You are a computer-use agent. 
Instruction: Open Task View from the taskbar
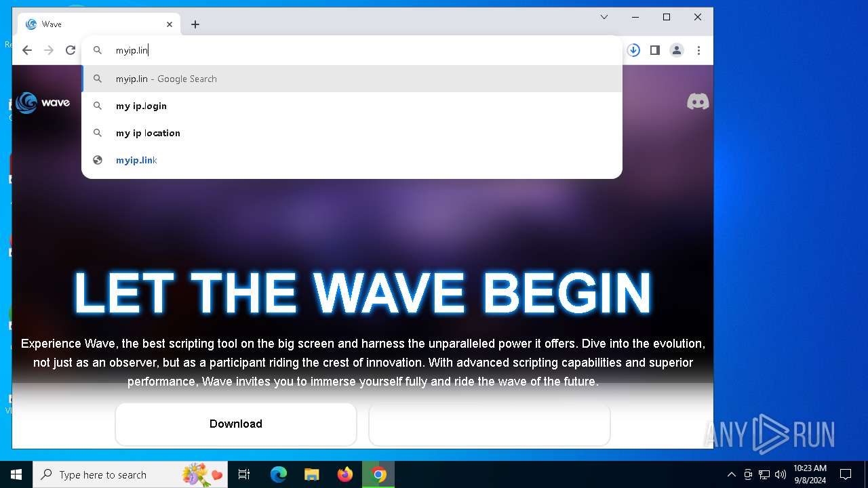click(x=244, y=474)
